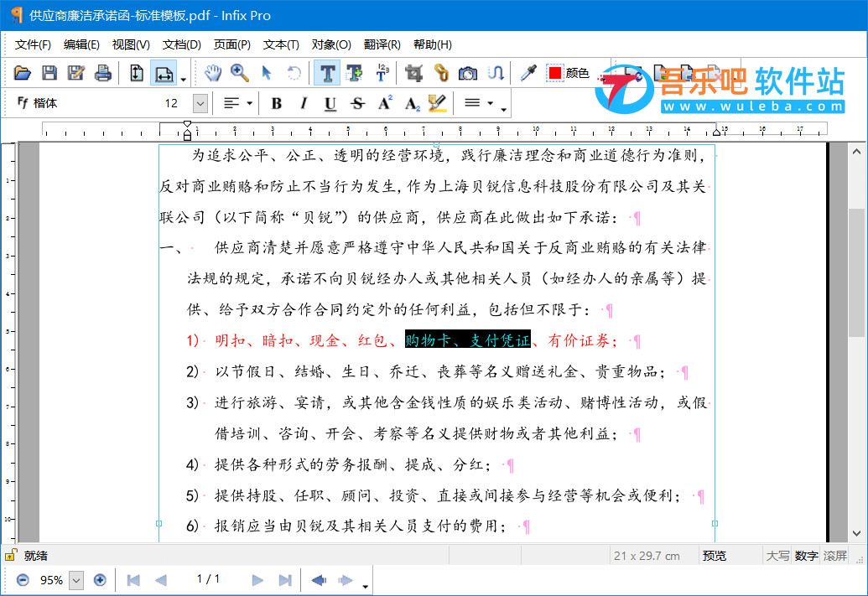Screen dimensions: 868x596
Task: Click the text highlighter icon
Action: coord(437,103)
